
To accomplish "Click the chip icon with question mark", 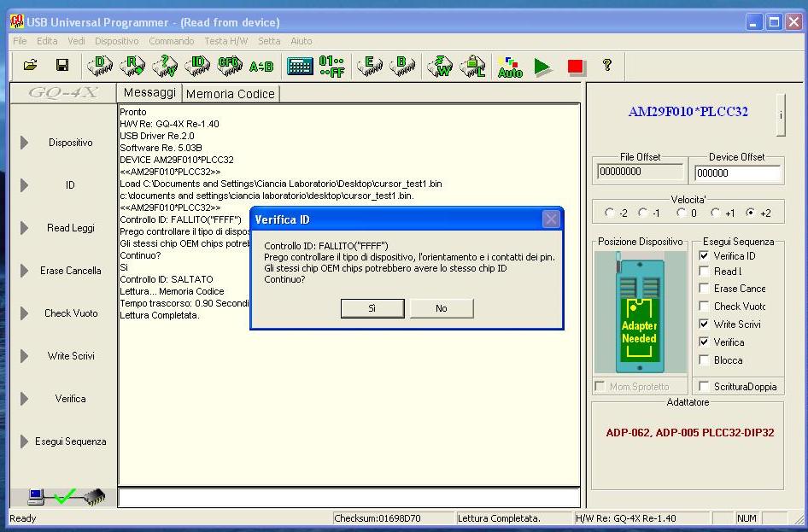I will 165,66.
